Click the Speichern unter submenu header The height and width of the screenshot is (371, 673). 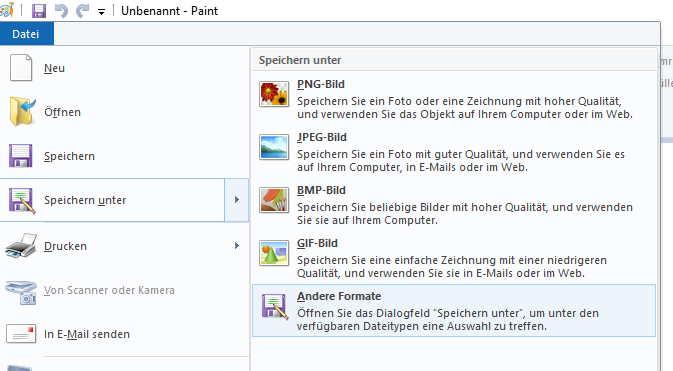click(x=300, y=60)
